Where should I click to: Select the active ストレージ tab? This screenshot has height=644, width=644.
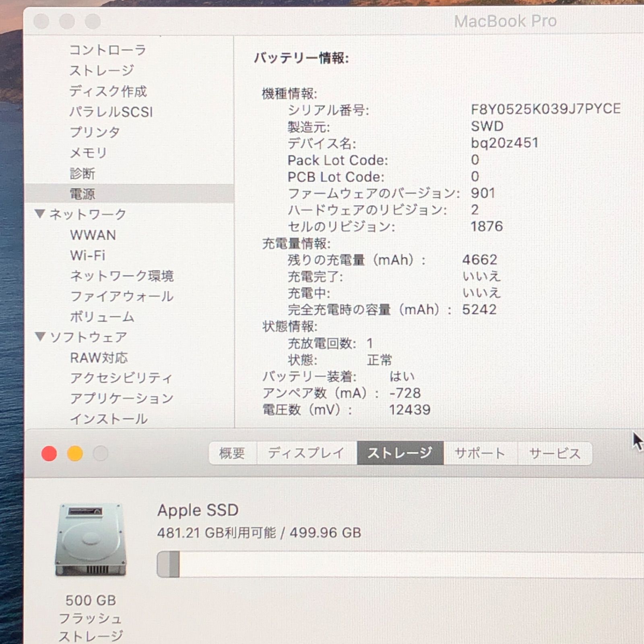[400, 453]
